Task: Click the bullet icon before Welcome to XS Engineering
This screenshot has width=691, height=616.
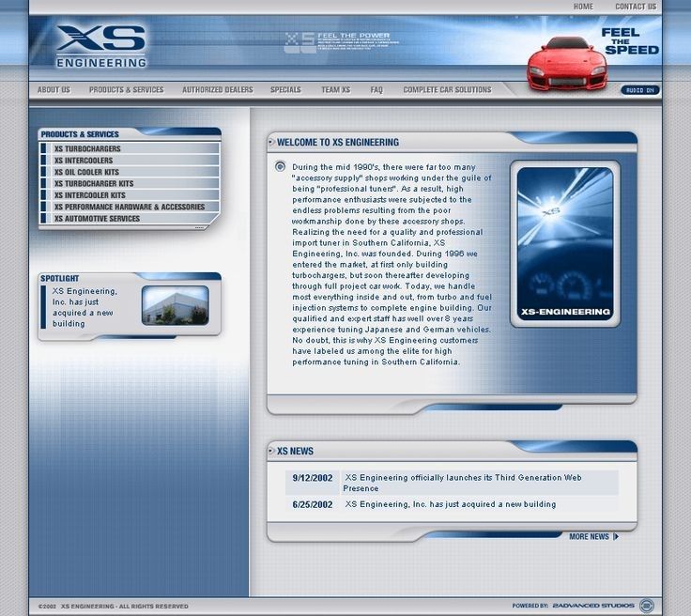Action: pos(272,143)
